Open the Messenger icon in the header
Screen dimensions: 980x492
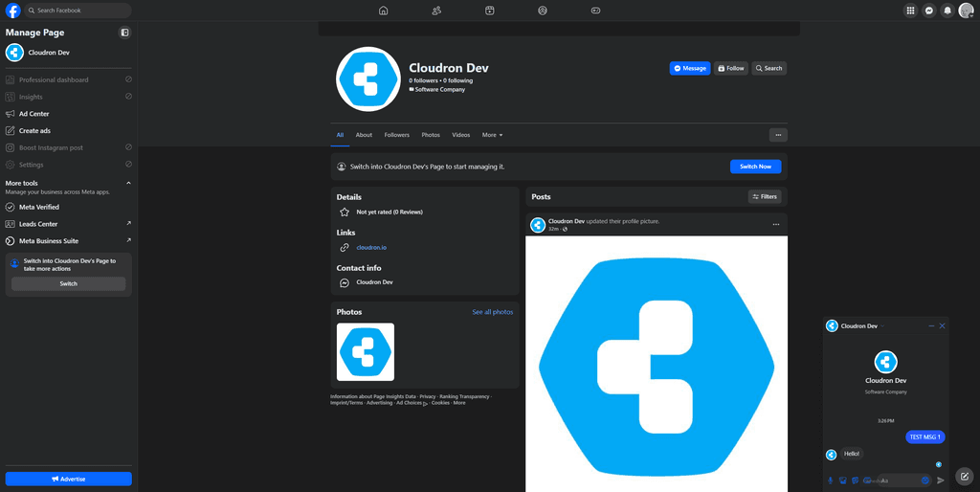pyautogui.click(x=929, y=11)
